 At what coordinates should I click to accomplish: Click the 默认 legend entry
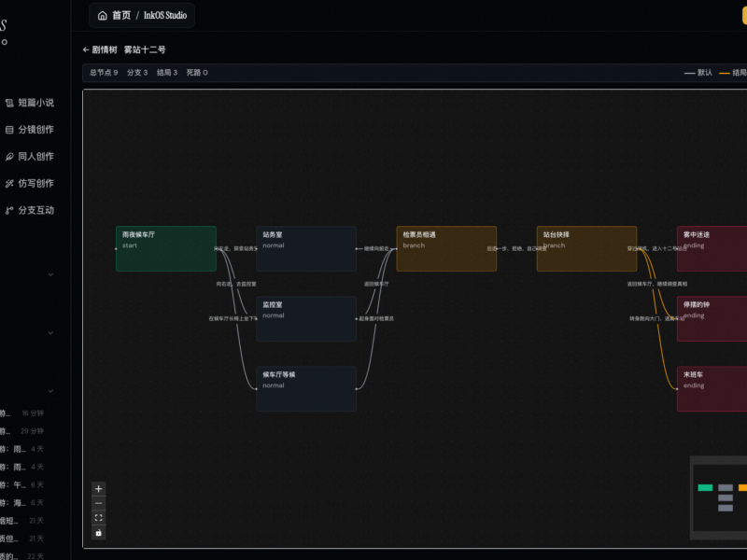coord(698,73)
